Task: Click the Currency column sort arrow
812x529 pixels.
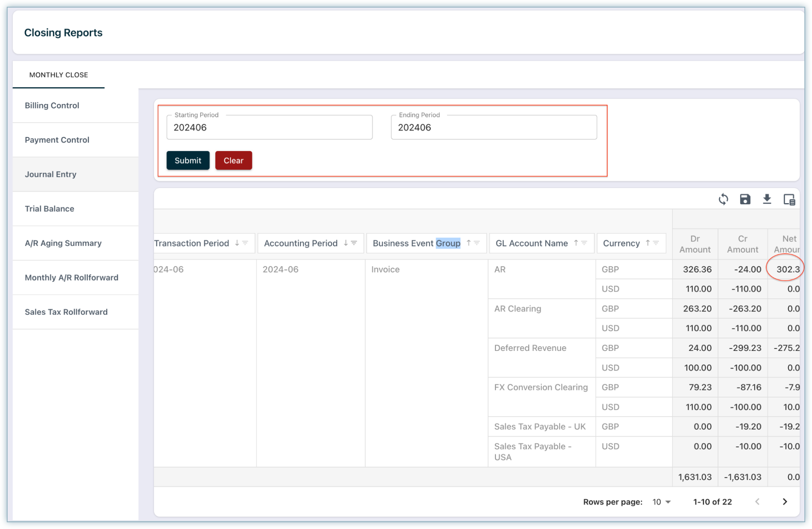Action: pyautogui.click(x=648, y=243)
